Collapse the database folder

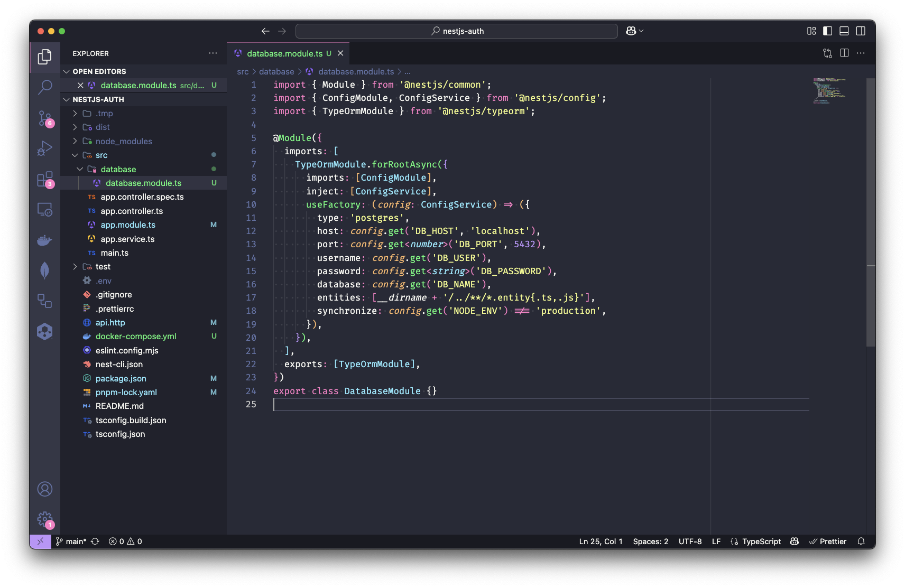[80, 169]
